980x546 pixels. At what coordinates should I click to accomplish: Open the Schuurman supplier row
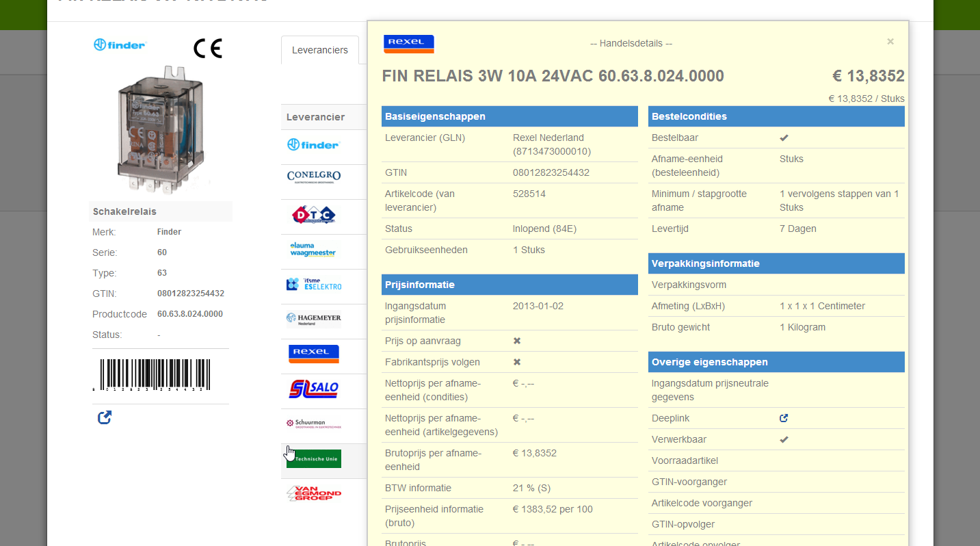pyautogui.click(x=313, y=424)
